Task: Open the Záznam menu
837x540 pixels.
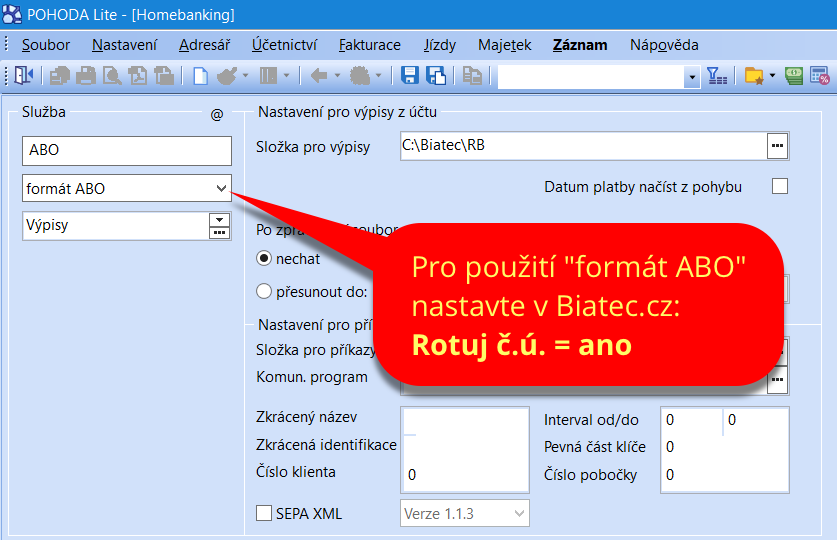Action: coord(580,45)
